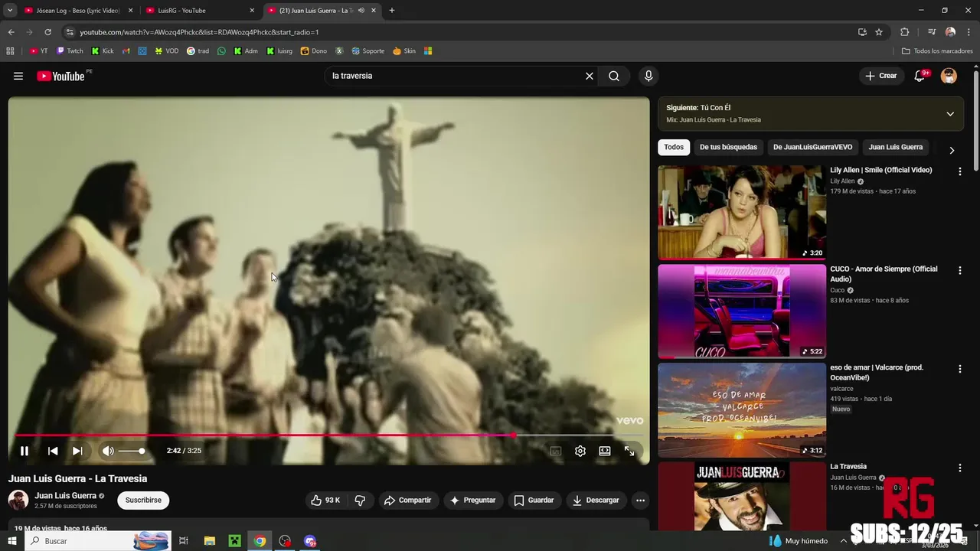This screenshot has width=980, height=551.
Task: Open CUCO Amor de Siempre thumbnail
Action: [x=742, y=311]
